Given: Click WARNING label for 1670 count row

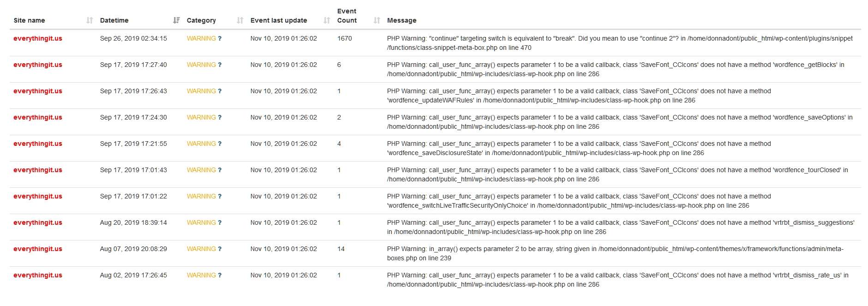Looking at the screenshot, I should [201, 39].
